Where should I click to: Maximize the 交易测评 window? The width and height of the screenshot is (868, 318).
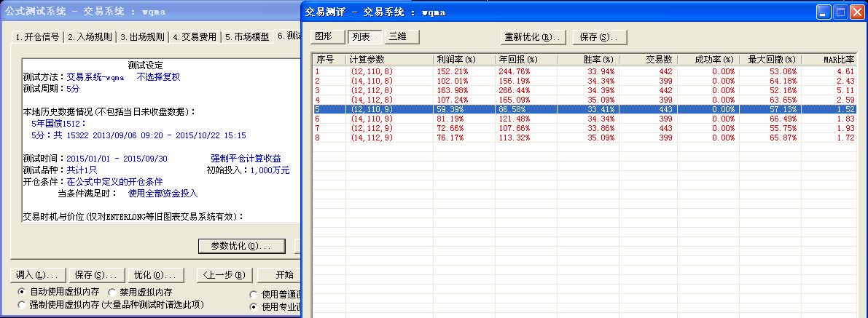840,12
